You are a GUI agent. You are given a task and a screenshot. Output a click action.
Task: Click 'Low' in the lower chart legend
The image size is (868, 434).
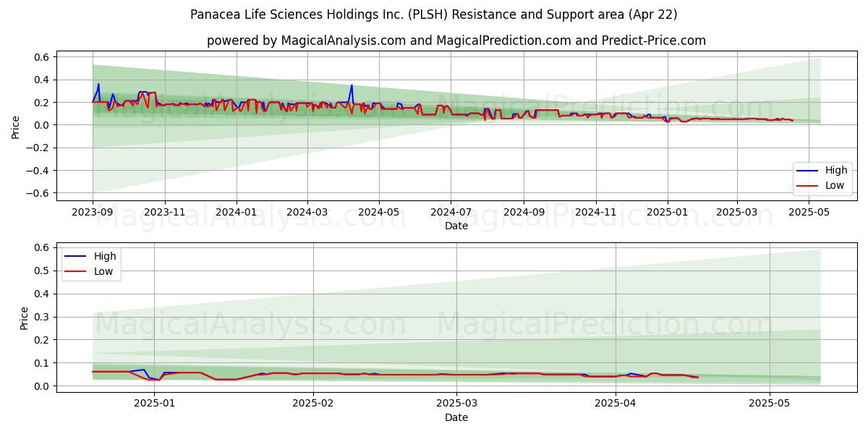click(x=104, y=271)
